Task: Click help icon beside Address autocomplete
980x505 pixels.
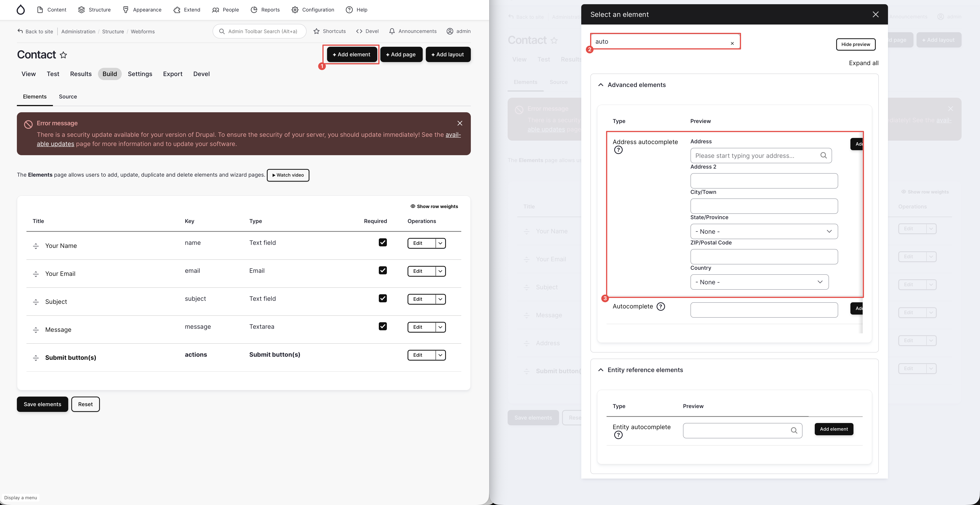Action: tap(618, 150)
